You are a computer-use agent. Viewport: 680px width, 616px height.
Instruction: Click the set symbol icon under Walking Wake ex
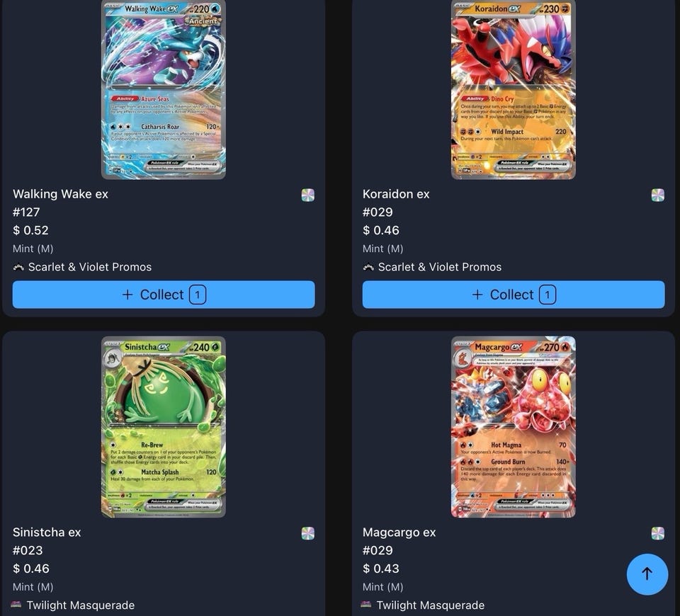pyautogui.click(x=18, y=267)
